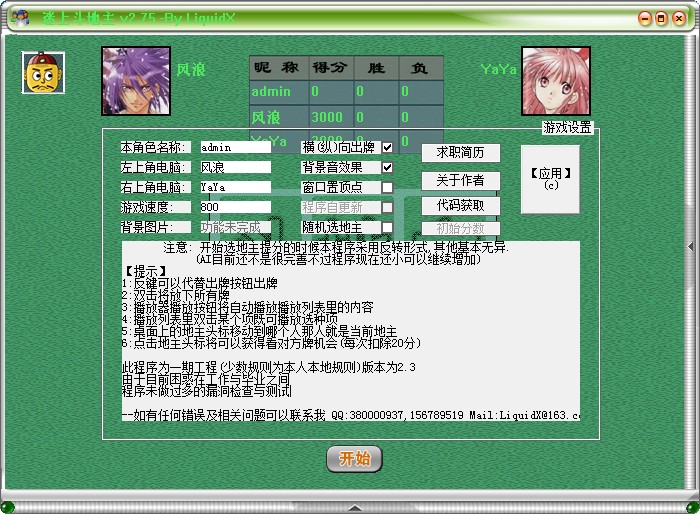This screenshot has width=700, height=514.
Task: Maximize the game window
Action: coord(661,18)
